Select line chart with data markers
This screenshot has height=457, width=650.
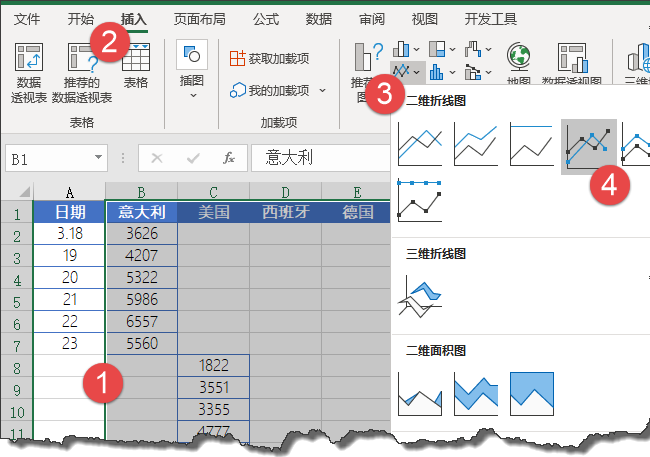588,146
